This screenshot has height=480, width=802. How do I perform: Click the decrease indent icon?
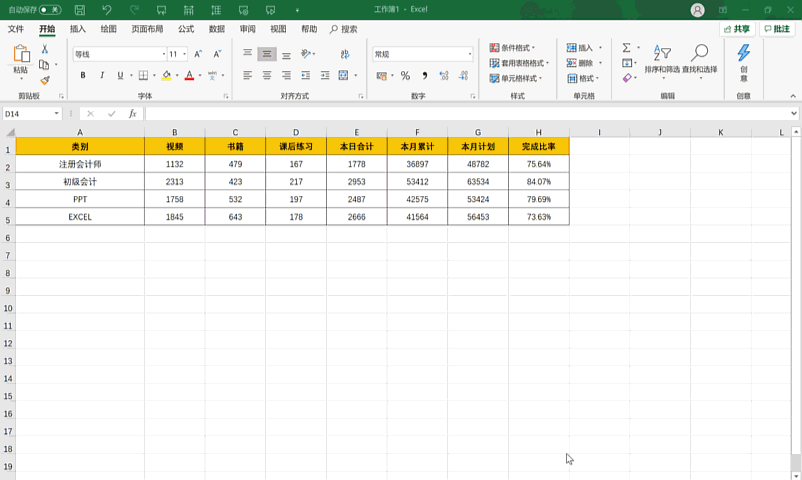coord(306,75)
